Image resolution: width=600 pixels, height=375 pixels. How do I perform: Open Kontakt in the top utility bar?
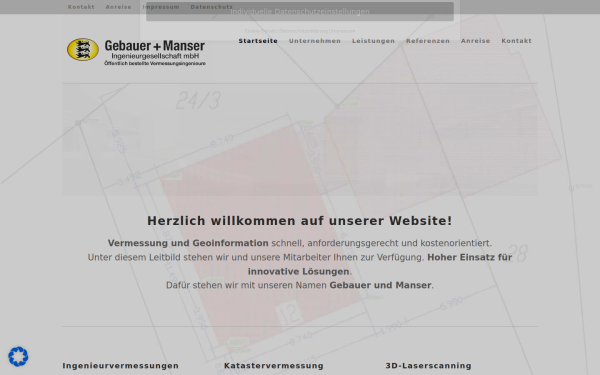[81, 7]
